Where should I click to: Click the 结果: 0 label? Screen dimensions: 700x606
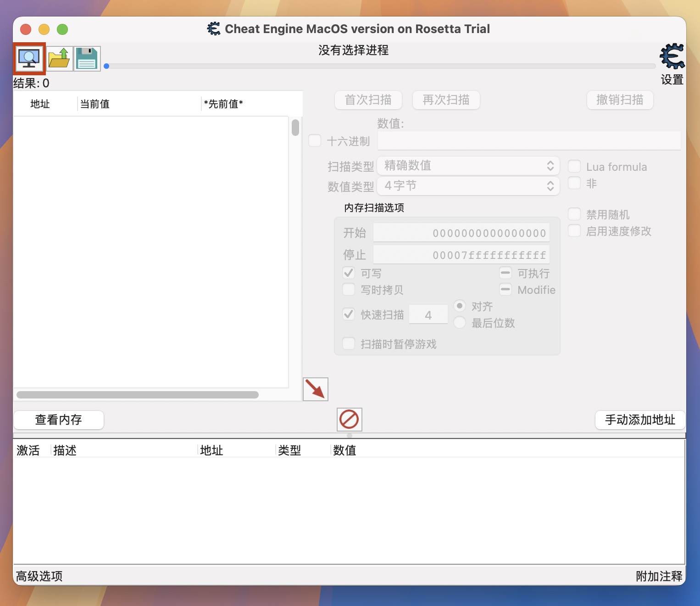tap(31, 83)
